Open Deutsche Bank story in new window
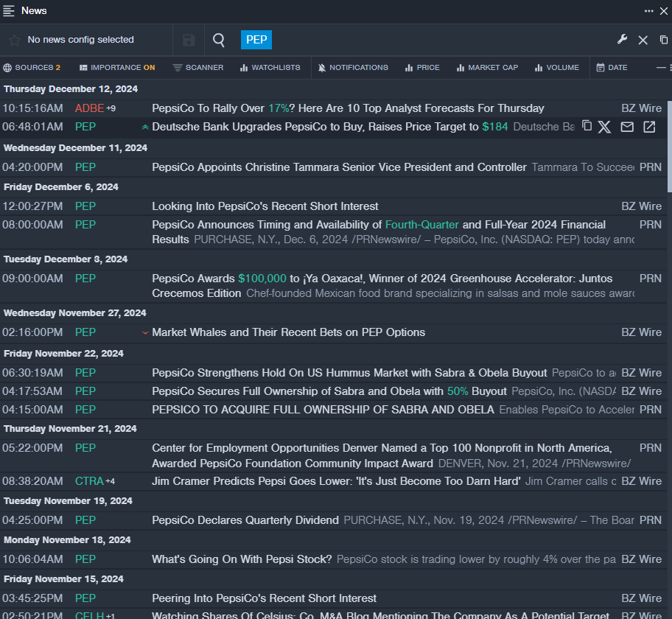 (x=649, y=127)
